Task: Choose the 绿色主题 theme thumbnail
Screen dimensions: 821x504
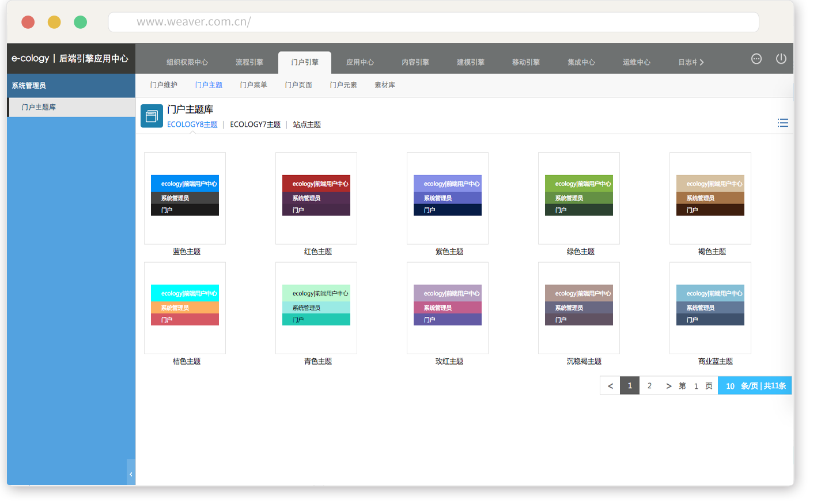Action: point(578,199)
